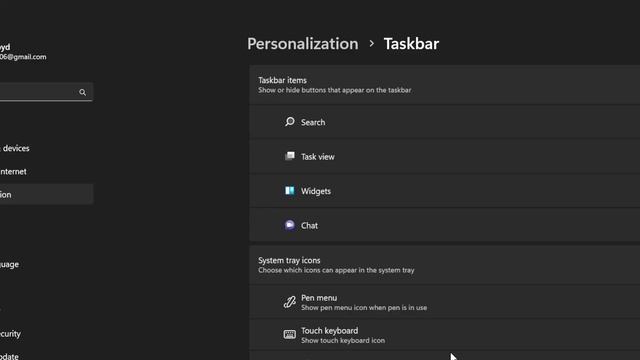Image resolution: width=640 pixels, height=360 pixels.
Task: Click 'Show or hide buttons that appear on the taskbar'
Action: click(335, 90)
